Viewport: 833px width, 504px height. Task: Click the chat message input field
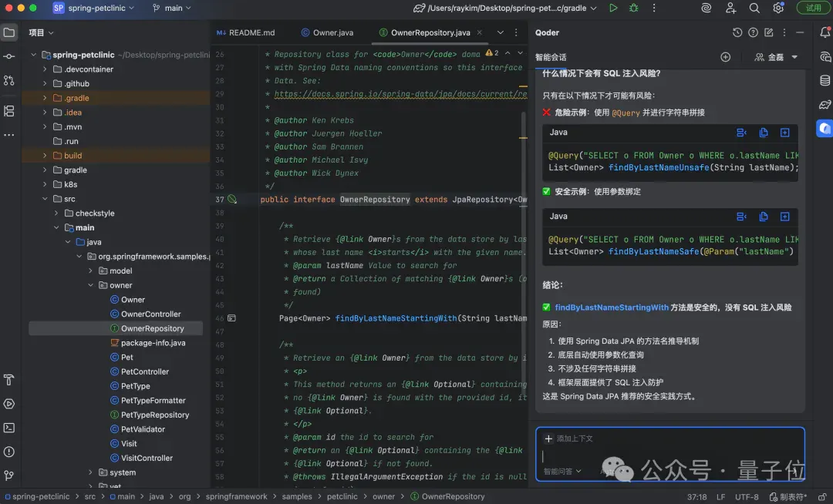[670, 456]
